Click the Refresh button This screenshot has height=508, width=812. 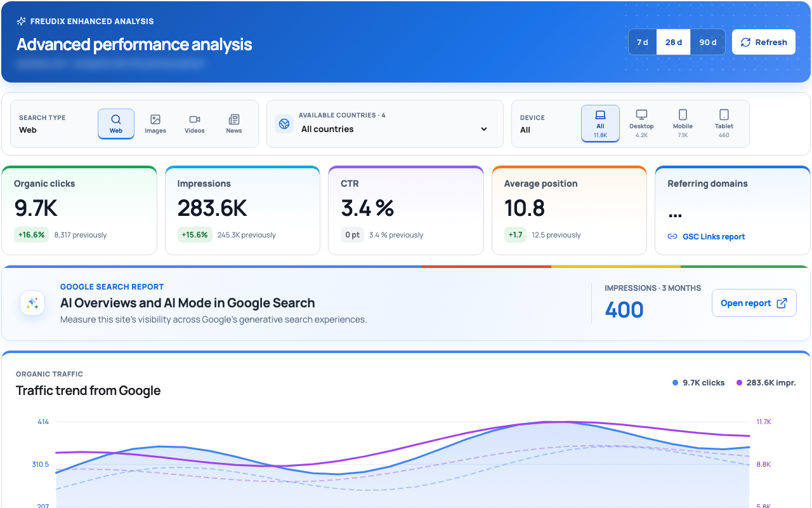tap(764, 43)
